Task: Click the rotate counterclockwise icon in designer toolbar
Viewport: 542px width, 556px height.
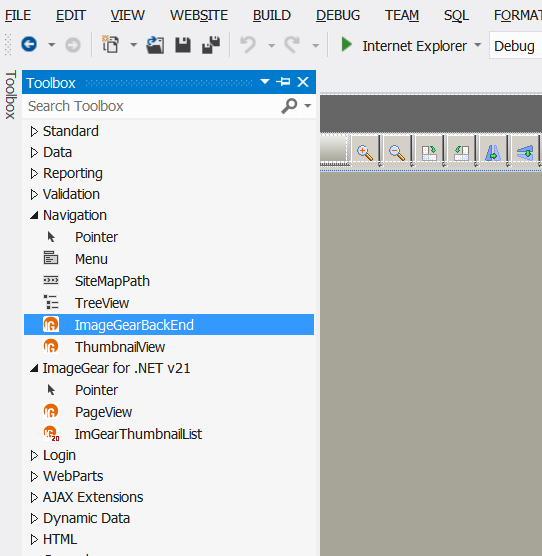Action: (x=461, y=153)
